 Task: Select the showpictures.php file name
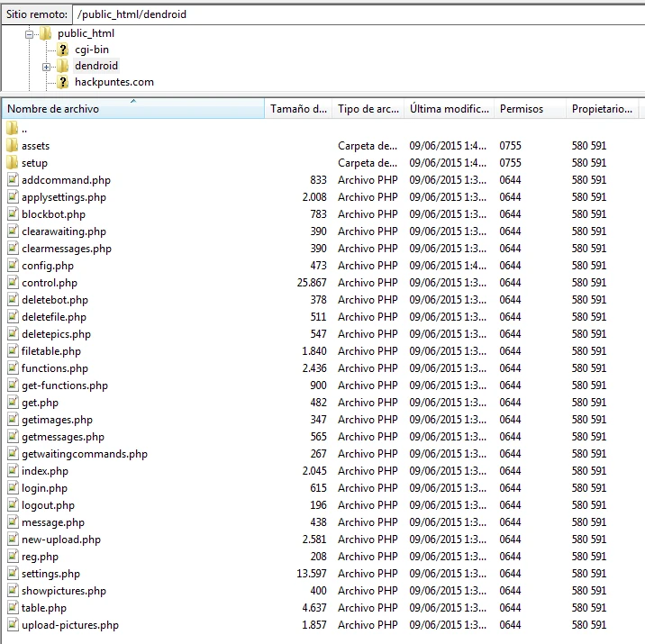64,591
